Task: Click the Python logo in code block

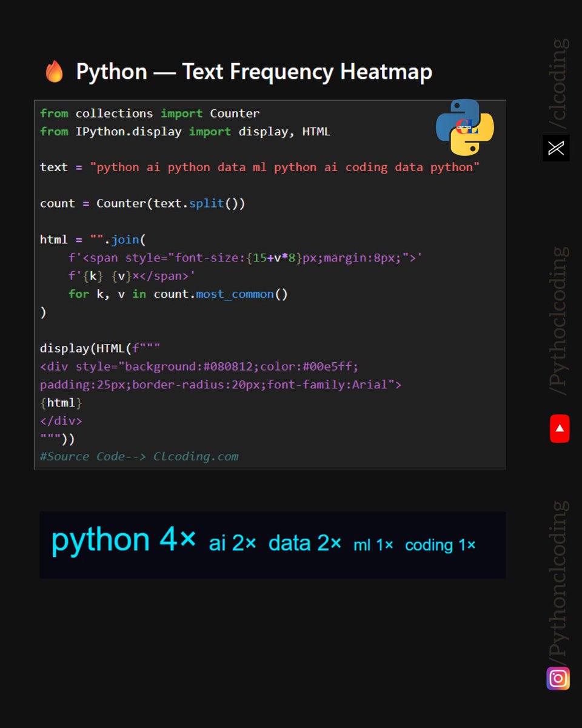Action: pyautogui.click(x=465, y=127)
